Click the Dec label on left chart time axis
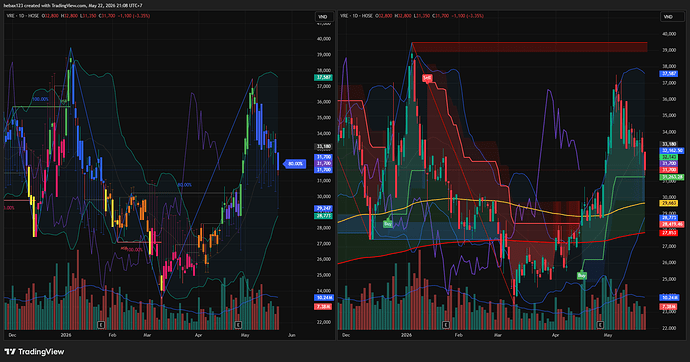Viewport: 690px width, 362px height. click(12, 335)
